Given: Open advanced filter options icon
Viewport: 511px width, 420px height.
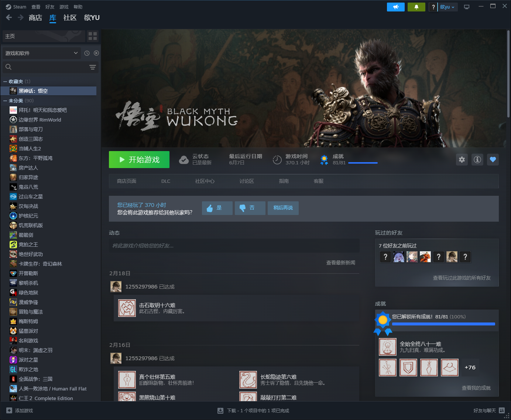Looking at the screenshot, I should [93, 67].
